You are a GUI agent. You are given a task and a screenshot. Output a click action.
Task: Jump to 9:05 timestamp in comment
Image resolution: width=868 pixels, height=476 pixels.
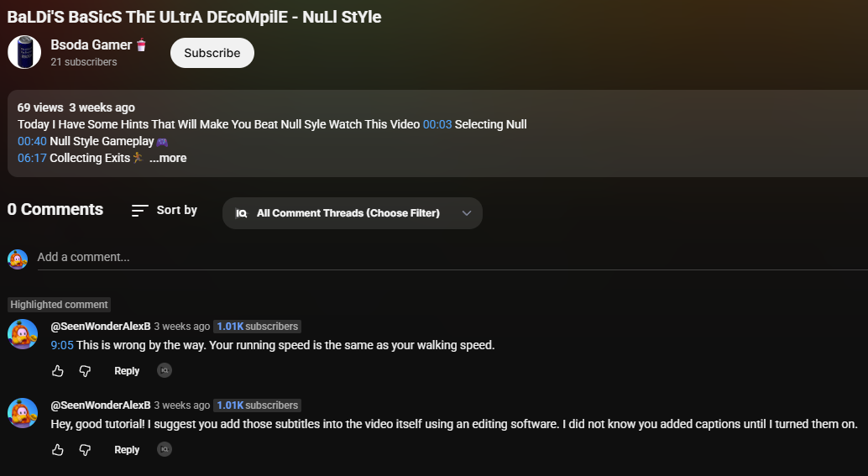click(62, 345)
